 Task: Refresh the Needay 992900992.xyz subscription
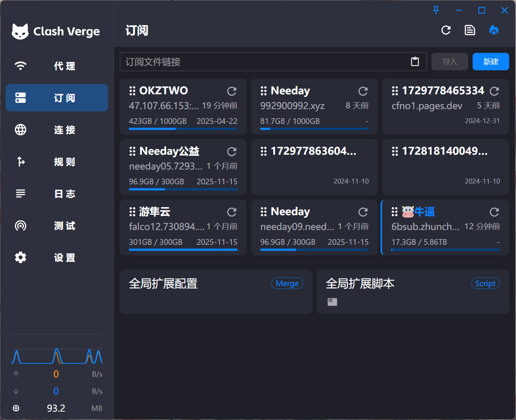pyautogui.click(x=363, y=91)
